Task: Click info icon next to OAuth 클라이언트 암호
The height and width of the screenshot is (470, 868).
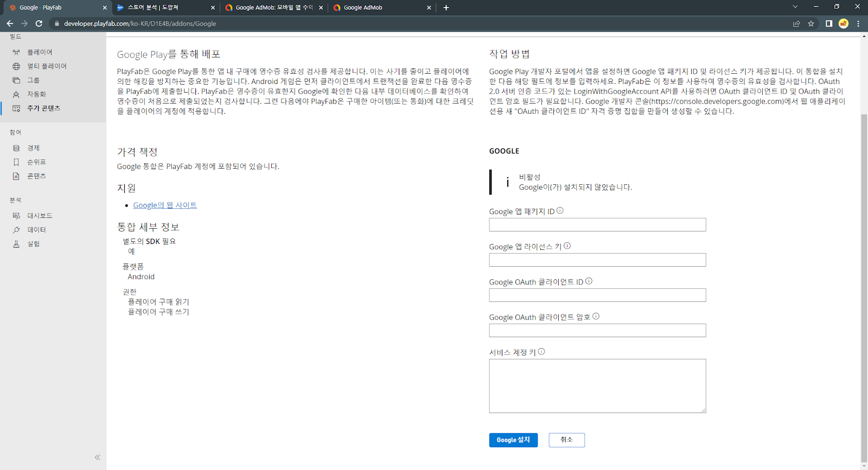Action: point(596,317)
